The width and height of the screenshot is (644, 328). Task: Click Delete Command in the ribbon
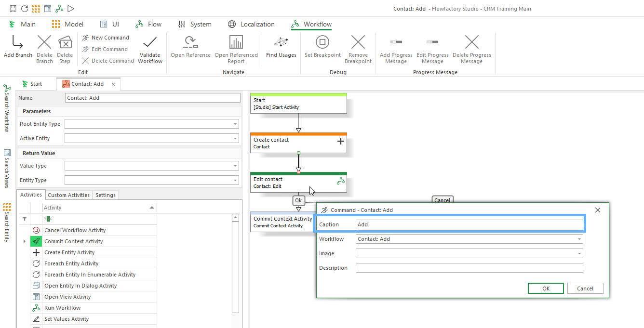pyautogui.click(x=107, y=61)
